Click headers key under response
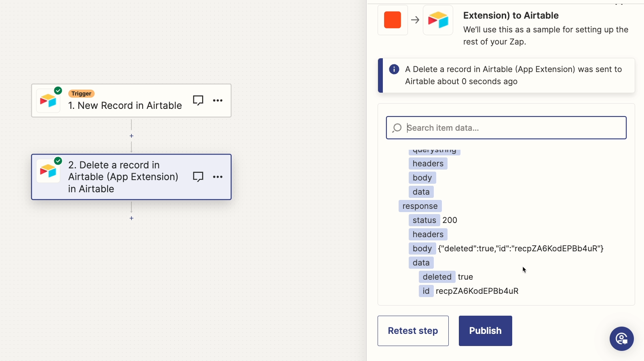Screen dimensions: 644x361 428,234
